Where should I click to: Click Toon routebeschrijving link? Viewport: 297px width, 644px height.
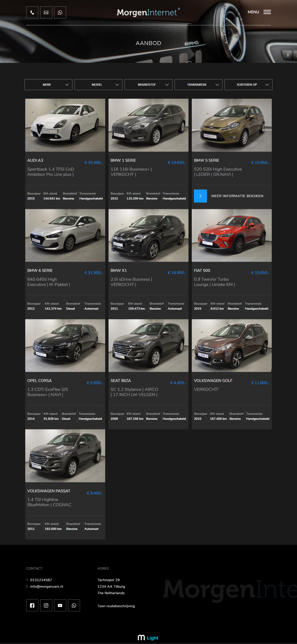(x=116, y=606)
